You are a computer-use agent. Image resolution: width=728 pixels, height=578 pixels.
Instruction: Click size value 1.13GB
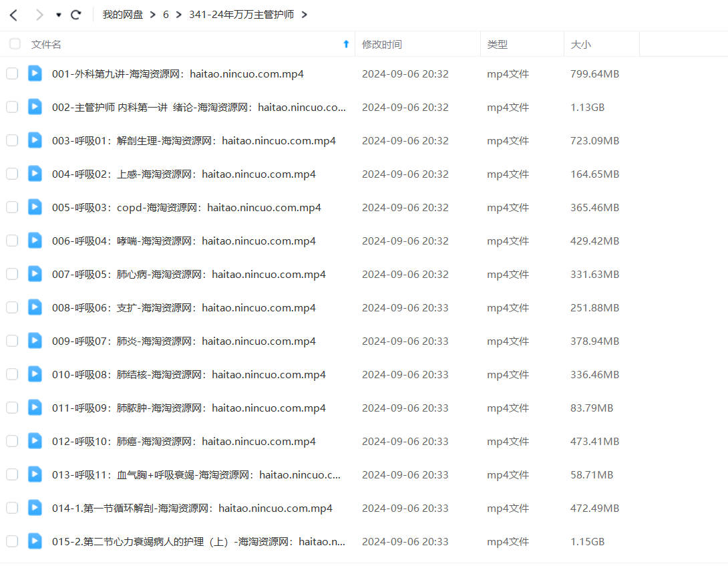pyautogui.click(x=587, y=108)
